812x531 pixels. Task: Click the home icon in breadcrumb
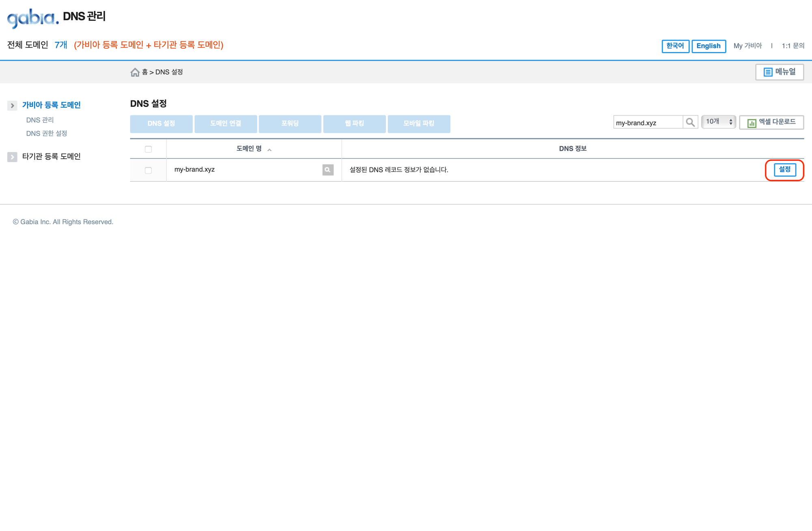(x=135, y=72)
